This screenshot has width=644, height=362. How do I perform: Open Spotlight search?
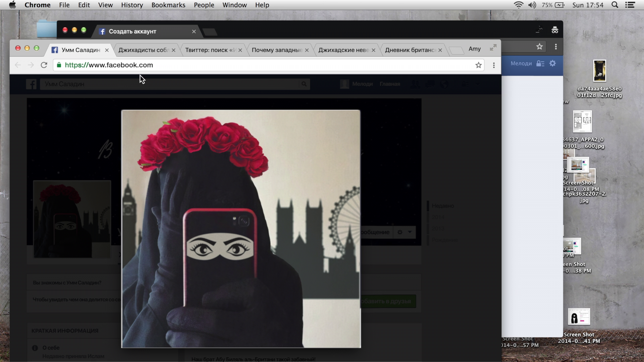click(x=615, y=5)
